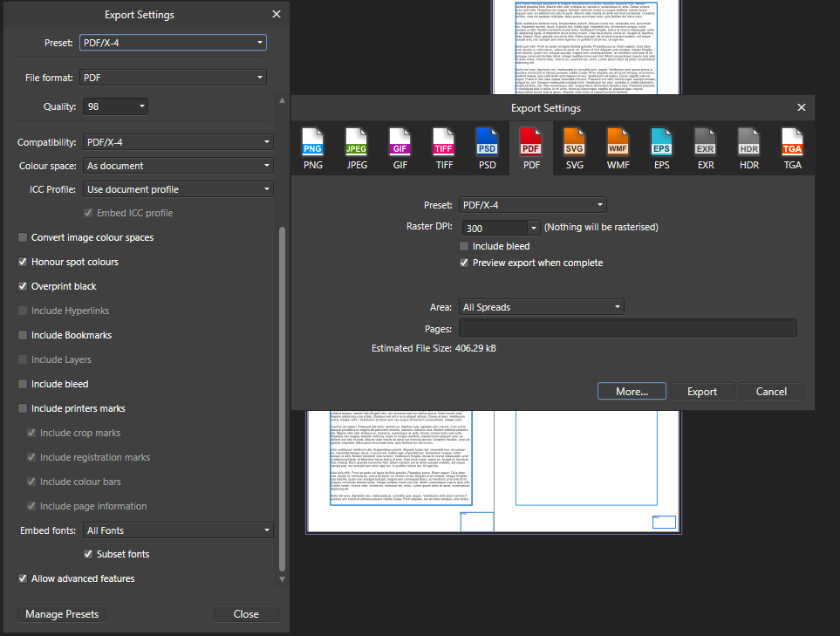Switch to the TGA export format
The image size is (840, 636).
tap(792, 147)
